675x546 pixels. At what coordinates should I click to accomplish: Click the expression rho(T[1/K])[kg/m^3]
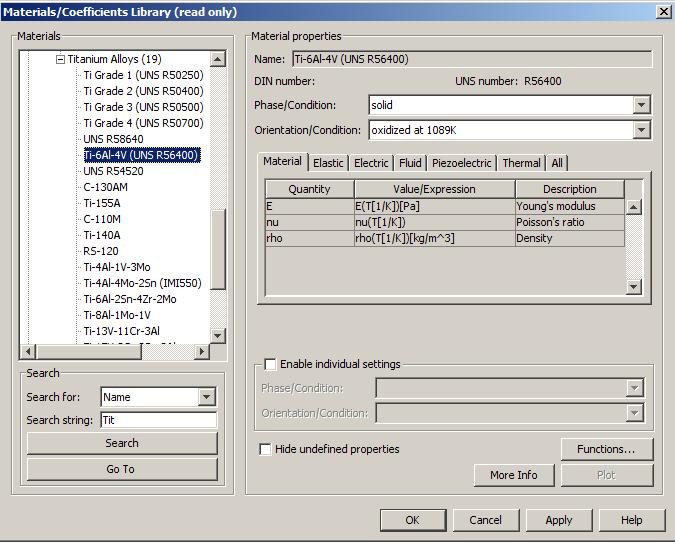point(405,238)
